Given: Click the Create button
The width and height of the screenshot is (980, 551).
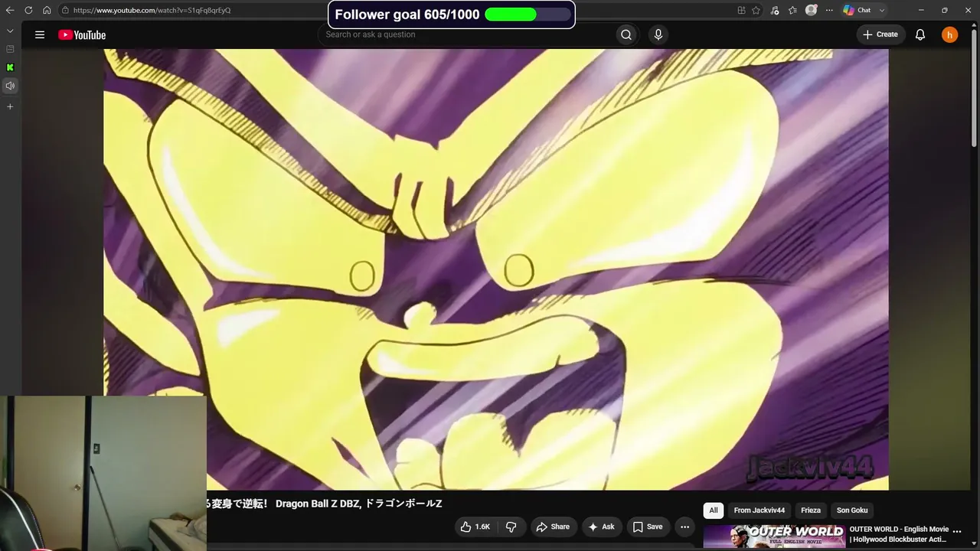Looking at the screenshot, I should point(880,34).
